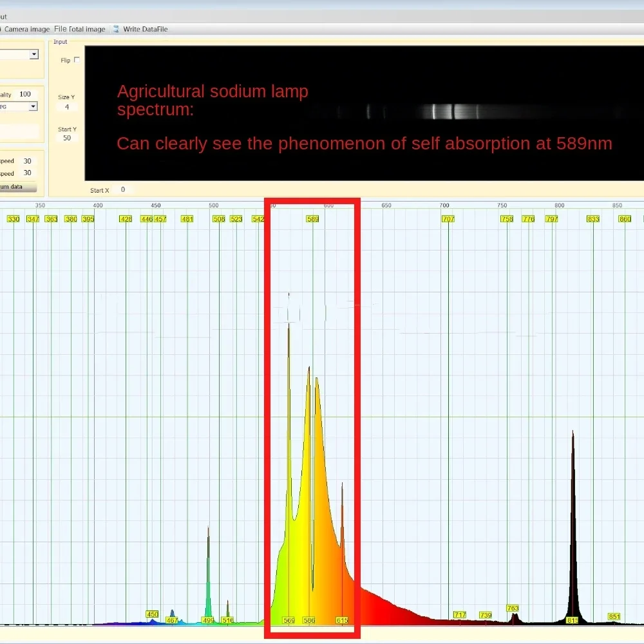Click the Start Y value field

point(67,138)
